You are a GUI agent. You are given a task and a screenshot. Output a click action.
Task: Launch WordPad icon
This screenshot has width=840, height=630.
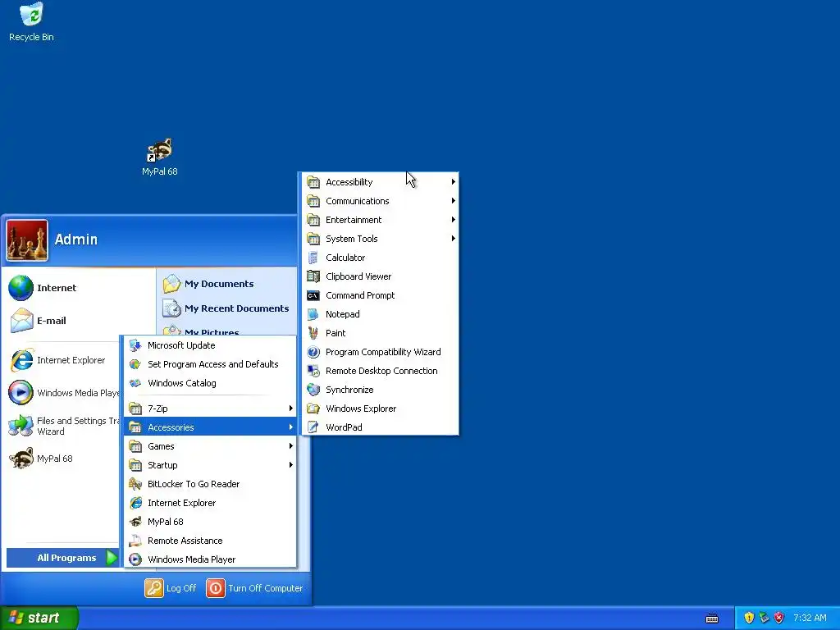pos(313,427)
